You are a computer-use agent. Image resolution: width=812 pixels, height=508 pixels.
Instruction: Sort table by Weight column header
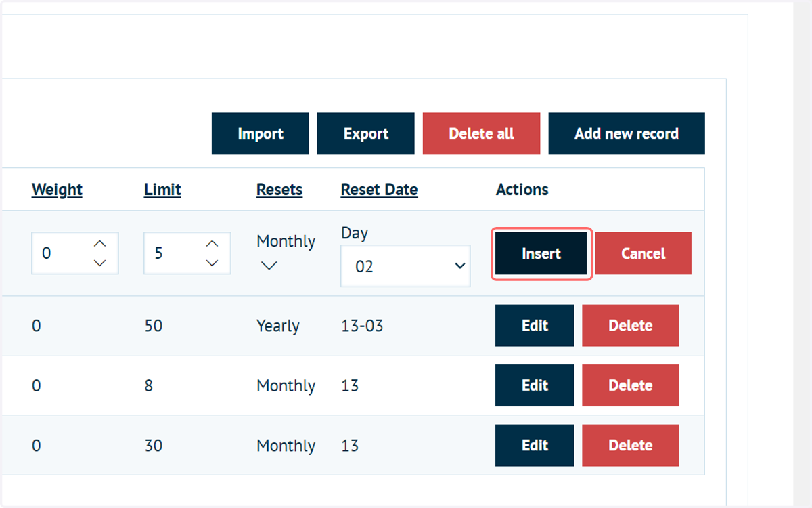pyautogui.click(x=57, y=190)
